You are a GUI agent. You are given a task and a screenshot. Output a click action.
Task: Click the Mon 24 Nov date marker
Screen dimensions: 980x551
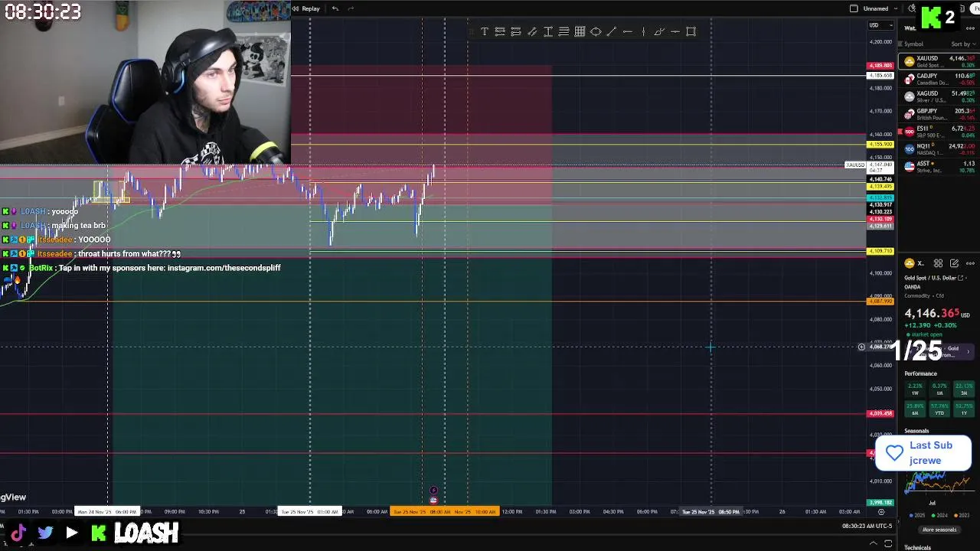pyautogui.click(x=106, y=512)
